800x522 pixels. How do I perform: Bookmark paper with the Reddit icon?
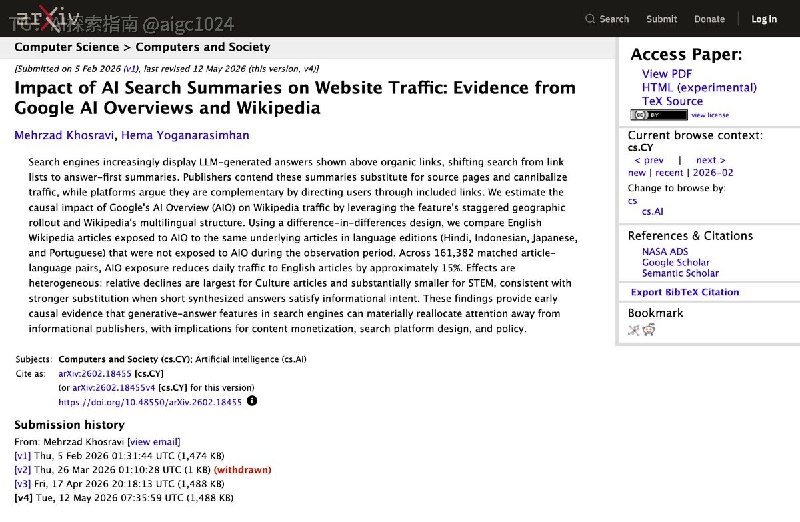[x=649, y=330]
